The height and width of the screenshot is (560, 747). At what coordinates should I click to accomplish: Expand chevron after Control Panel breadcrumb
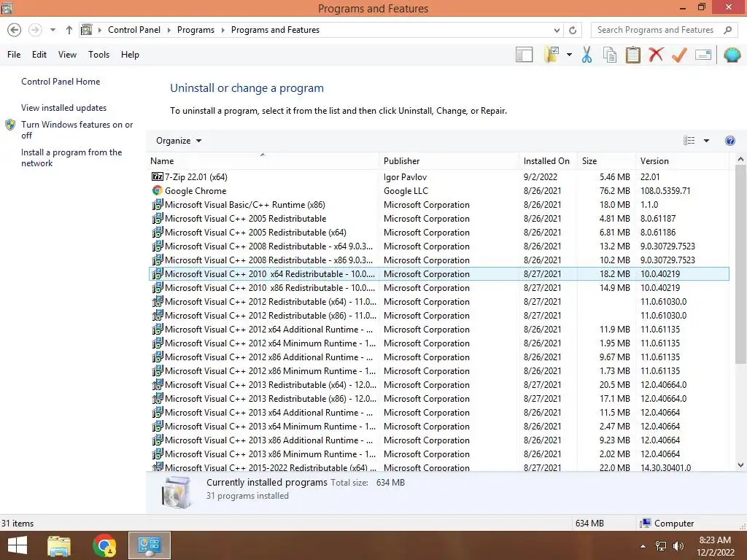coord(169,30)
